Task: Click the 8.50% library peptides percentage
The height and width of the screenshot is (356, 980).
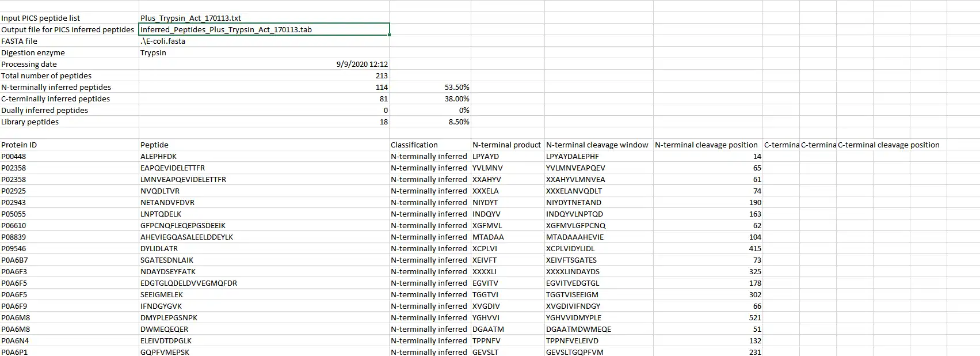Action: [430, 122]
